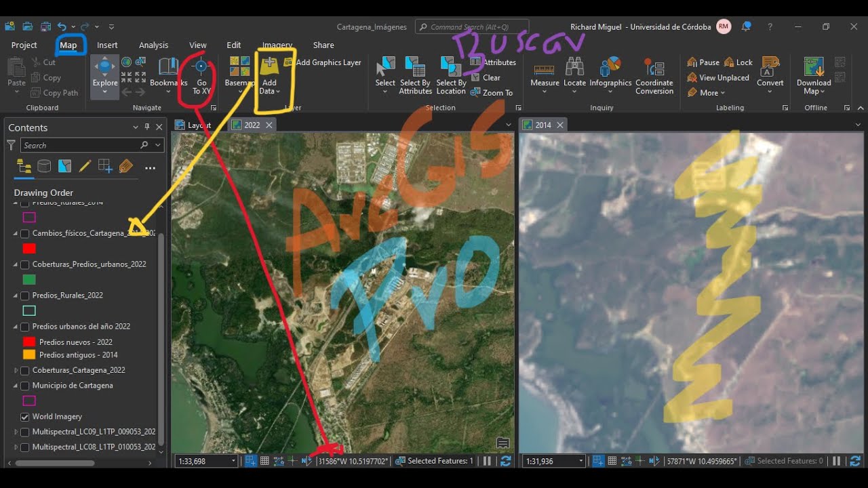Enable the Coberturas_Cartagena_2022 layer
The width and height of the screenshot is (868, 488).
point(25,370)
